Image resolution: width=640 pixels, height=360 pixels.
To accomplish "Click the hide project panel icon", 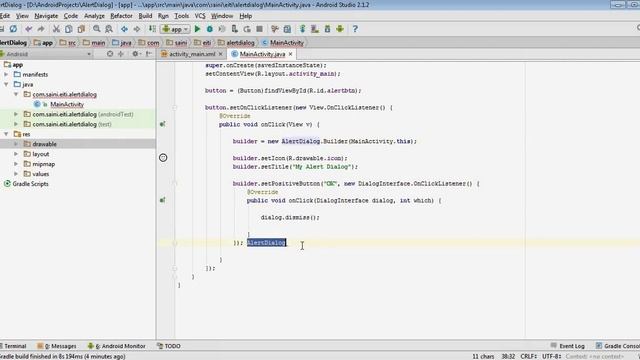I will tap(149, 54).
